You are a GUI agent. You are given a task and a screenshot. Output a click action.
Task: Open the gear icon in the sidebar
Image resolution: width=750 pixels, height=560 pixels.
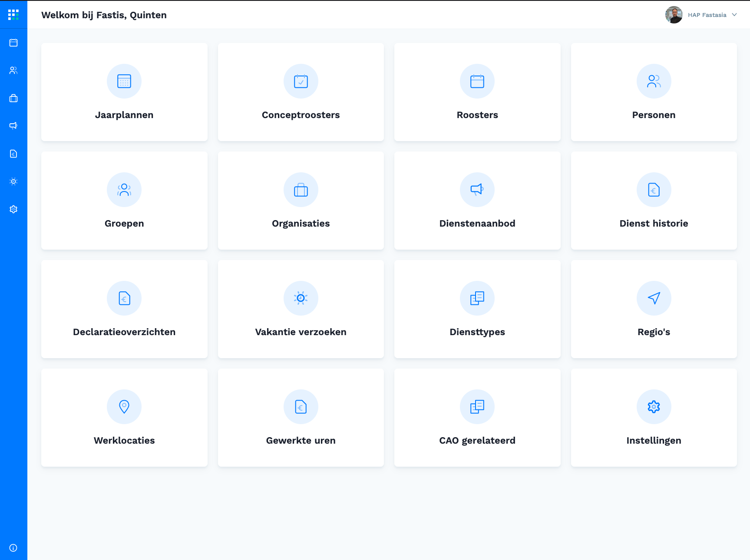(x=13, y=209)
